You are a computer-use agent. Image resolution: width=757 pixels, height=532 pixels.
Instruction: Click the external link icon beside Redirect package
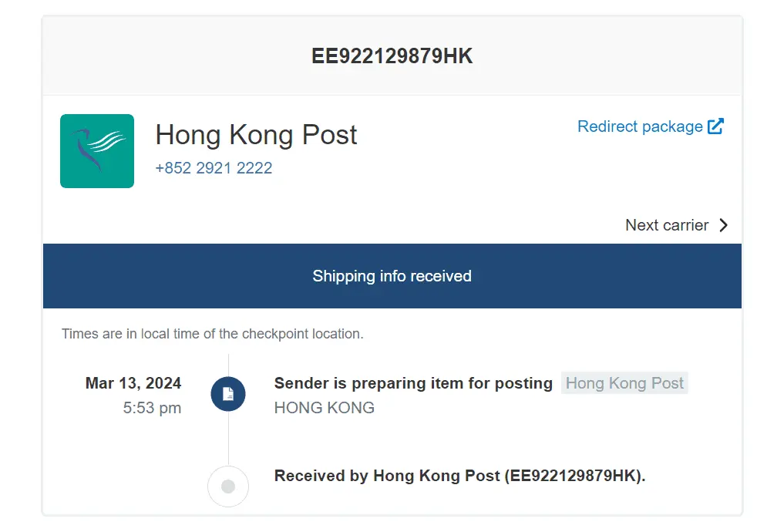tap(716, 126)
